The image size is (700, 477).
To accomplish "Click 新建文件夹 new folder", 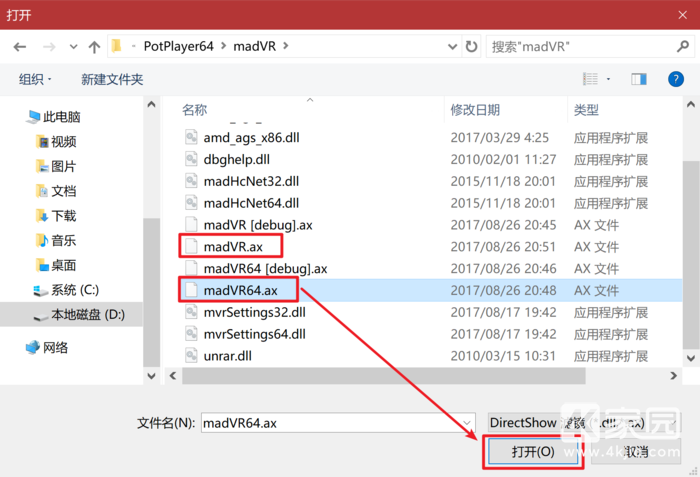I will [112, 79].
